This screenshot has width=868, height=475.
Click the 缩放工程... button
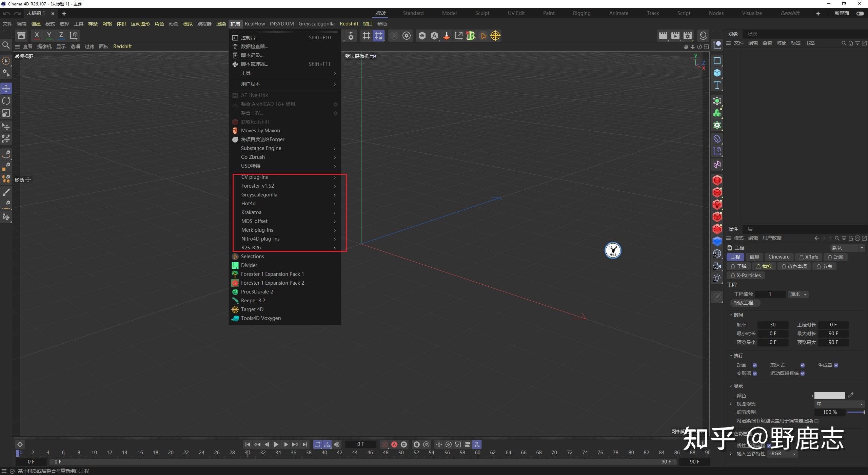744,302
